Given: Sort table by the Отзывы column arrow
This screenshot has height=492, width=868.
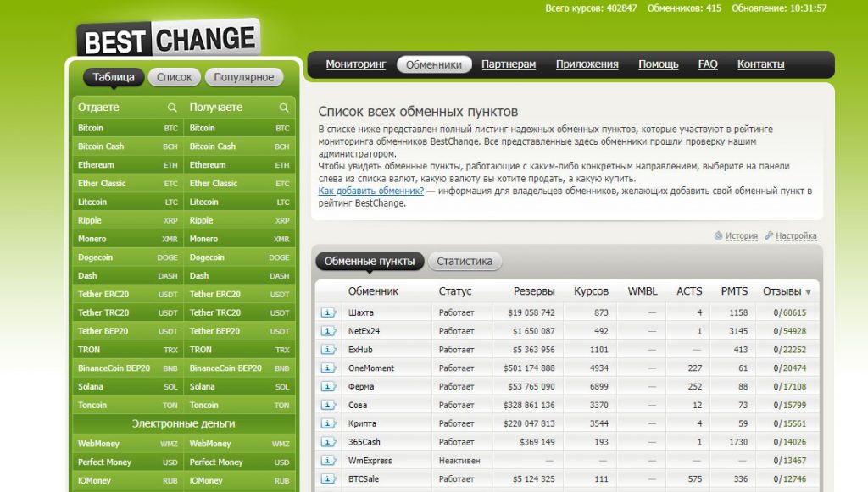Looking at the screenshot, I should 808,292.
